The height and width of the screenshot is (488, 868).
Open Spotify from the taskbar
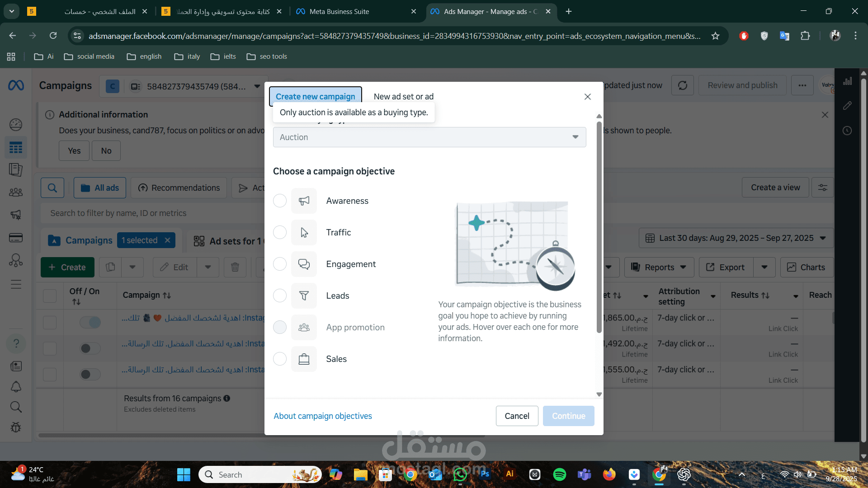[560, 474]
